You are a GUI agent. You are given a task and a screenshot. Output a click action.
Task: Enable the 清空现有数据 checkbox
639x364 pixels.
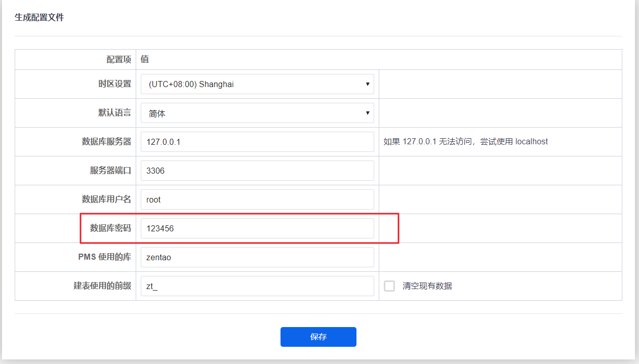point(389,286)
